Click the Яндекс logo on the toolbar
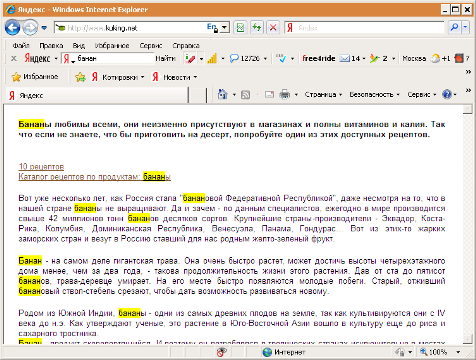The image size is (476, 360). (x=37, y=59)
